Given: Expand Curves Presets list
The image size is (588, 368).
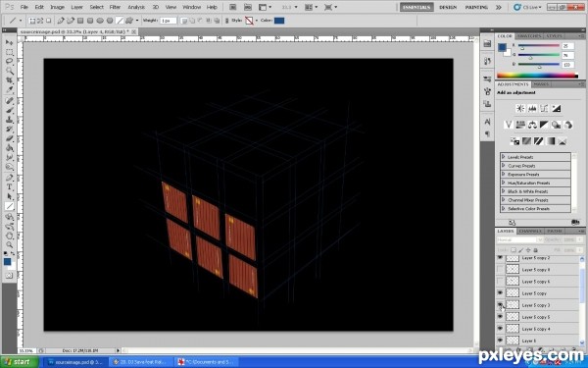Looking at the screenshot, I should coord(504,166).
